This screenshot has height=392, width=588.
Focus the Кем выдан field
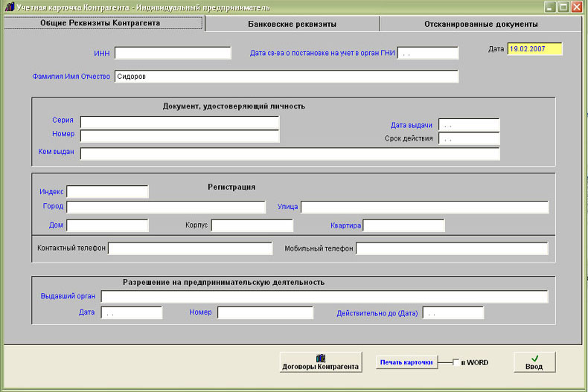tap(290, 154)
